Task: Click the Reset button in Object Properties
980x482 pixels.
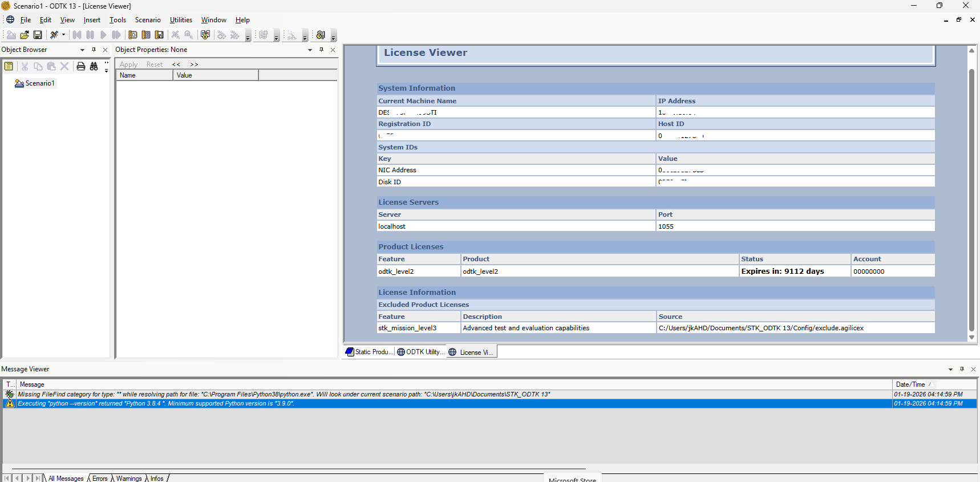Action: (155, 64)
